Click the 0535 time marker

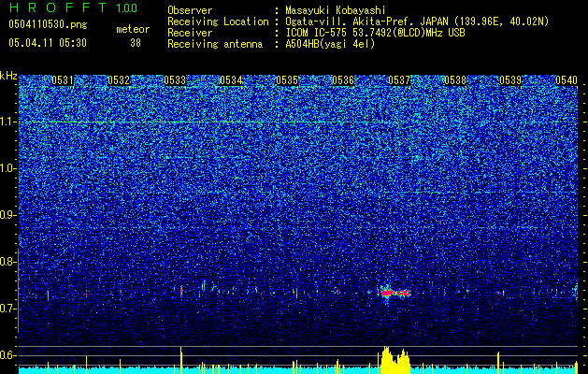[x=287, y=80]
